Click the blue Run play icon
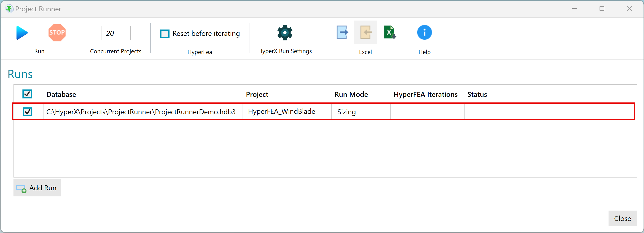This screenshot has width=644, height=233. (22, 33)
